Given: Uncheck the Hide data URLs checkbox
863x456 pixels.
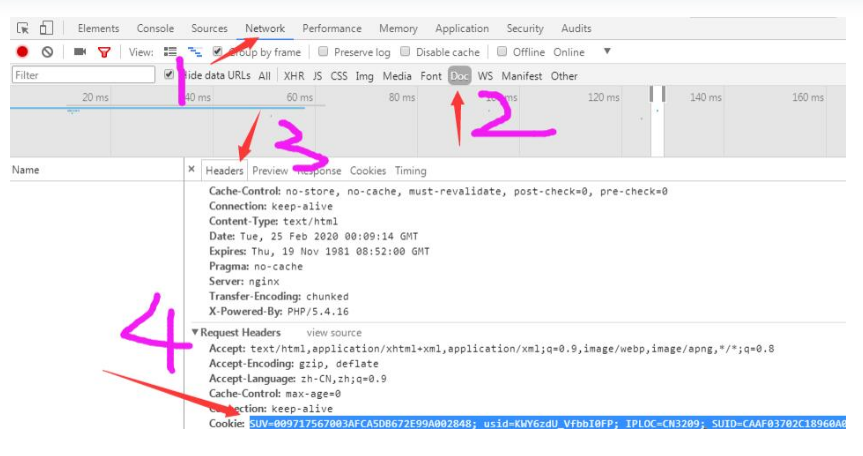Looking at the screenshot, I should 169,75.
